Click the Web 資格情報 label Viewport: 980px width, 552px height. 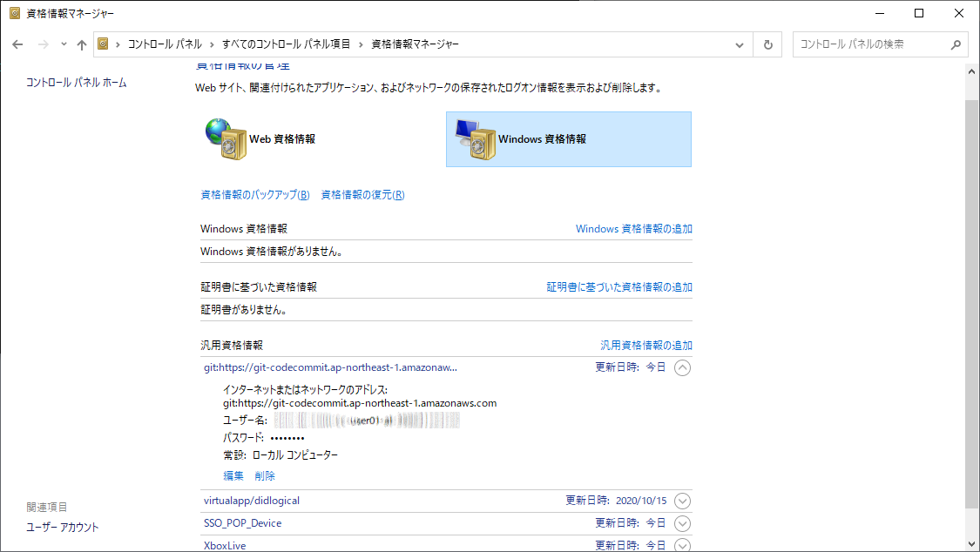tap(282, 139)
